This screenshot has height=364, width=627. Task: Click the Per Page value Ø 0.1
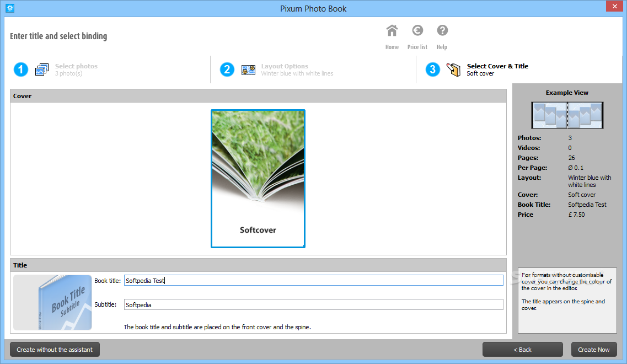576,168
